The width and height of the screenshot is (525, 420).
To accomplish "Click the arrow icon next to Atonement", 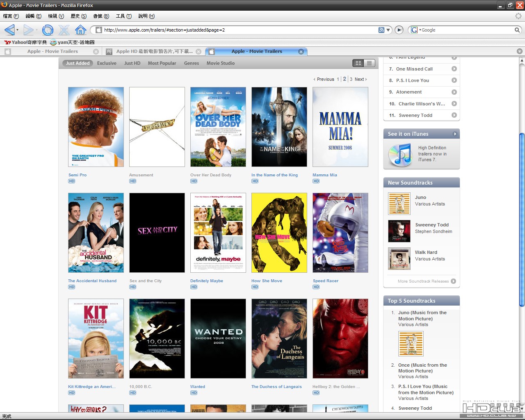I will click(454, 92).
